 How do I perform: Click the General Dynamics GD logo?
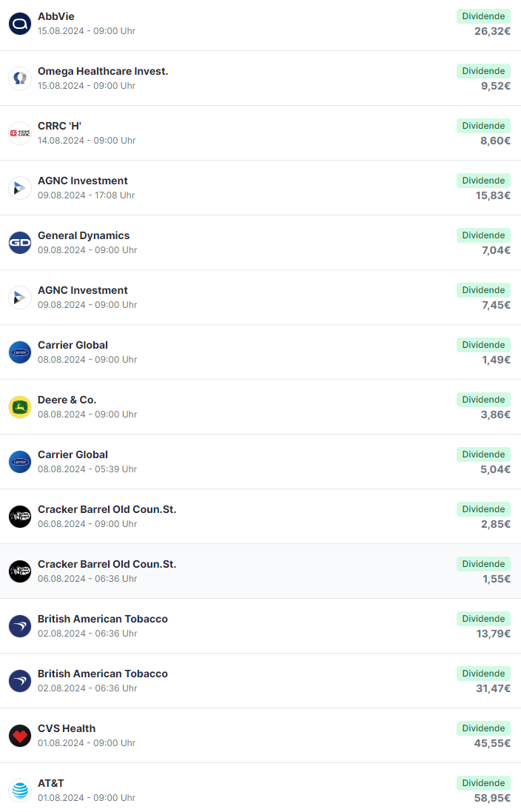(20, 243)
